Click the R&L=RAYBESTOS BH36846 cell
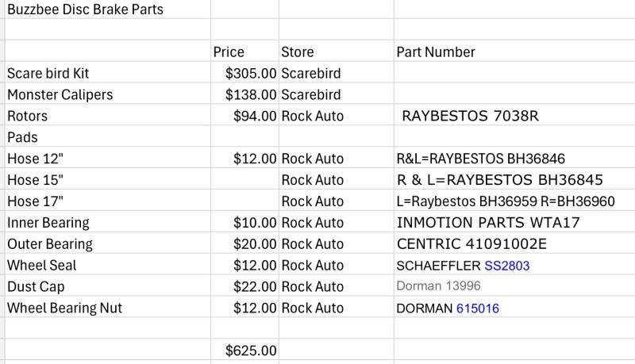The height and width of the screenshot is (364, 635). point(514,158)
